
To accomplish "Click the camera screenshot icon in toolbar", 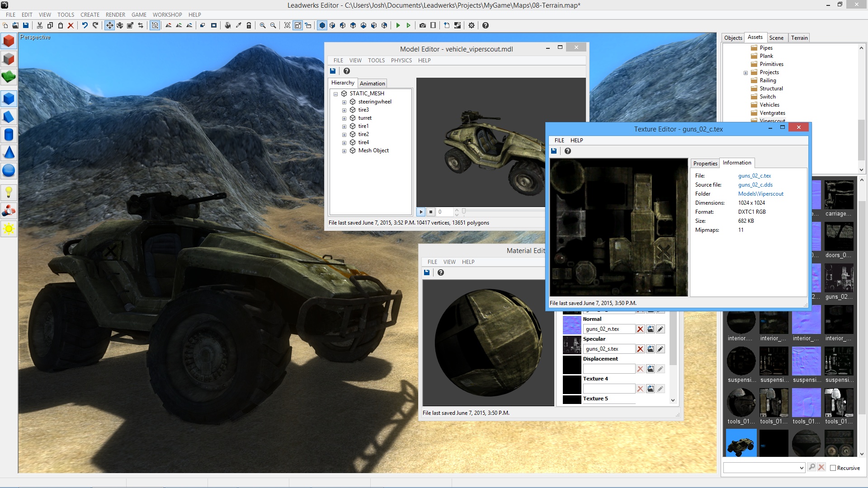I will point(423,25).
